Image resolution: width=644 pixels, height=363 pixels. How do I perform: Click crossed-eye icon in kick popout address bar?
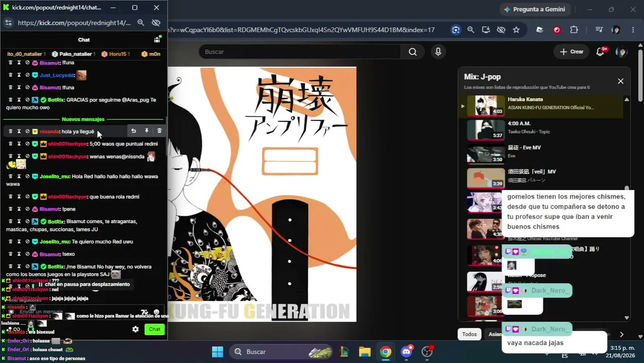pyautogui.click(x=156, y=23)
